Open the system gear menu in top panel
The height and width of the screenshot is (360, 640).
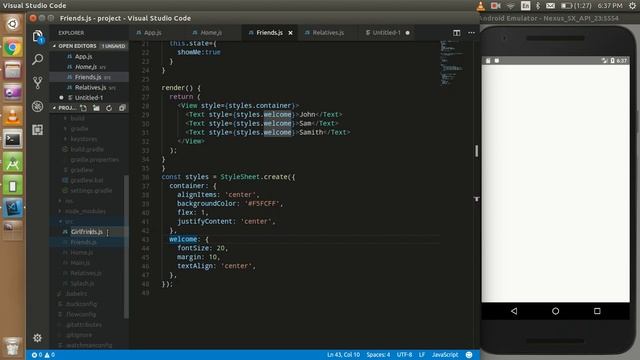click(x=632, y=6)
